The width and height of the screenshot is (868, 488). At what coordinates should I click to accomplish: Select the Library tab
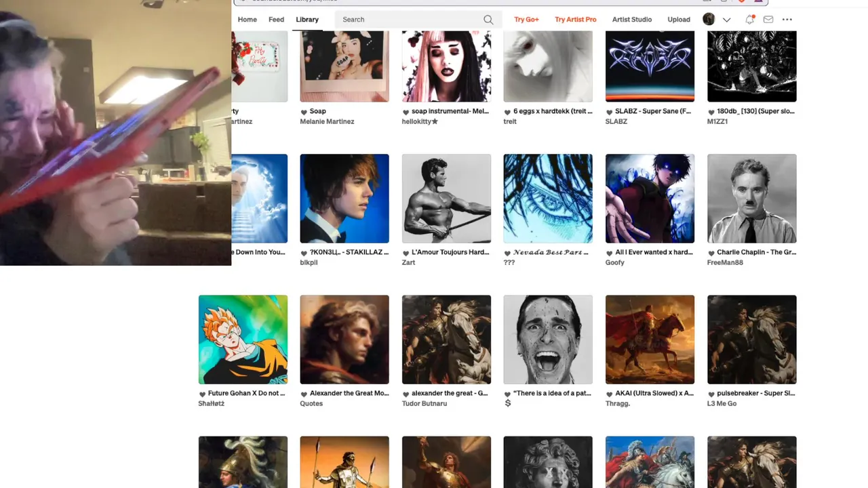coord(307,20)
